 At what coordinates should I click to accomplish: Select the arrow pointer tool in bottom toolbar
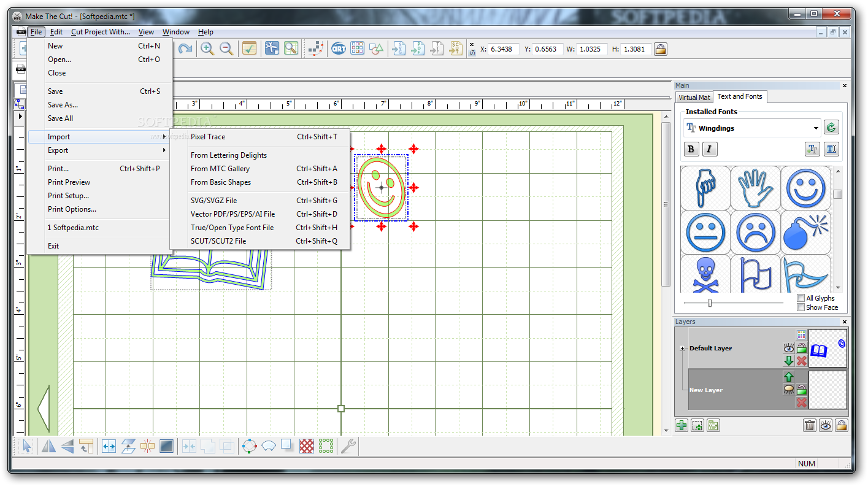26,446
